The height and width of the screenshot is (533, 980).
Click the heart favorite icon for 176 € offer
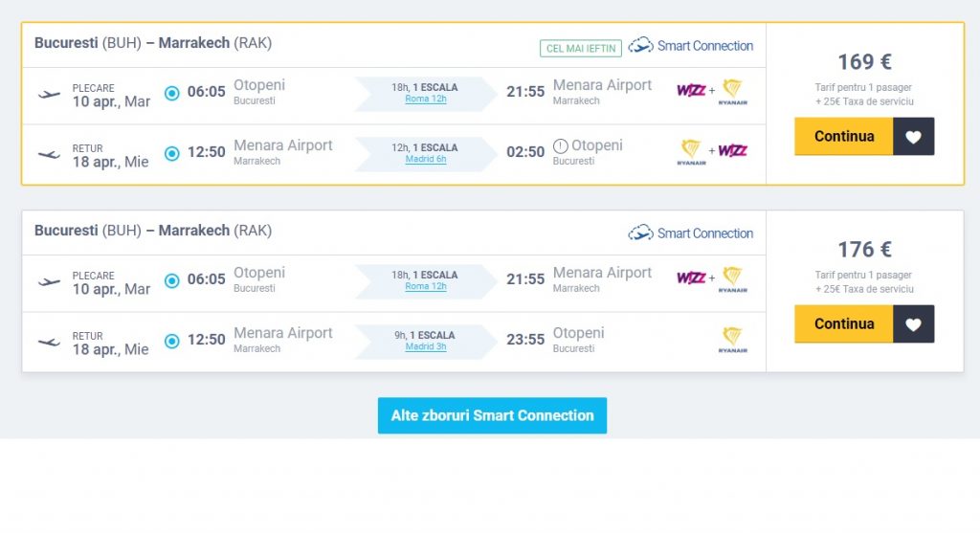913,323
